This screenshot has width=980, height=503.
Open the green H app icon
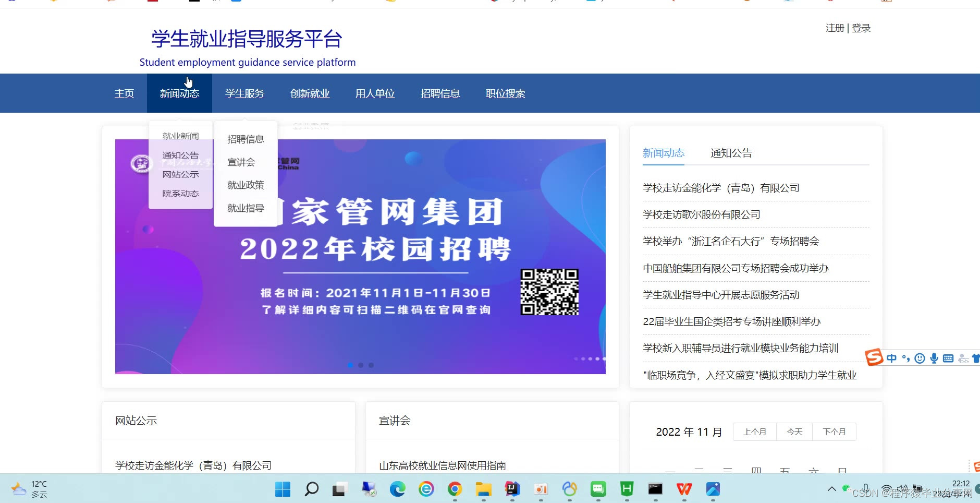pos(627,489)
